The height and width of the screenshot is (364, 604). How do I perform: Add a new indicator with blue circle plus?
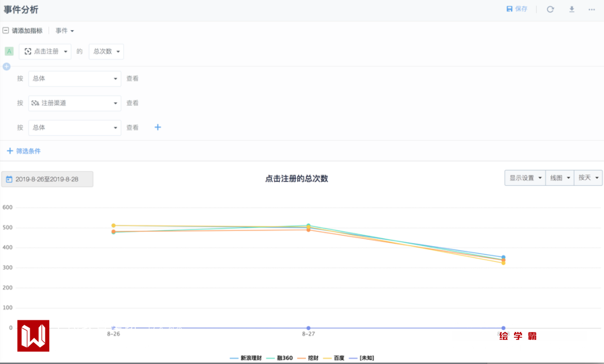pos(7,67)
